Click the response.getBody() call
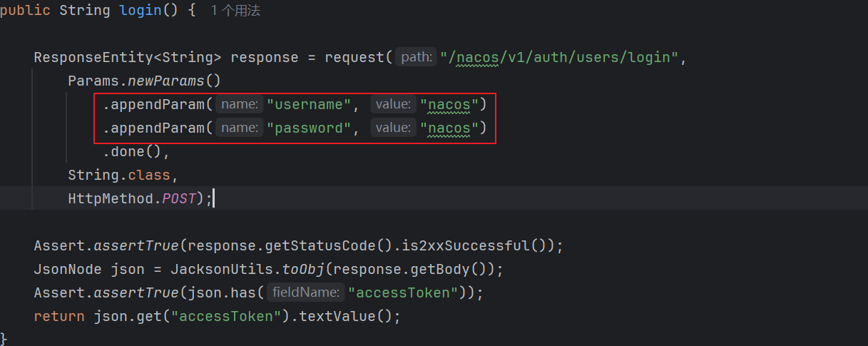 [409, 269]
